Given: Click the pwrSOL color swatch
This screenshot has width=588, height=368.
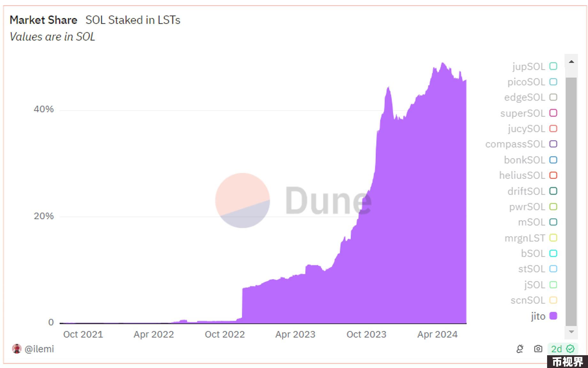Looking at the screenshot, I should pyautogui.click(x=553, y=207).
